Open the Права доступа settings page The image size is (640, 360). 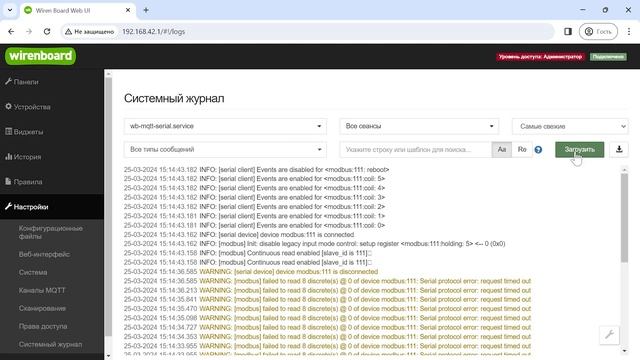[x=43, y=326]
